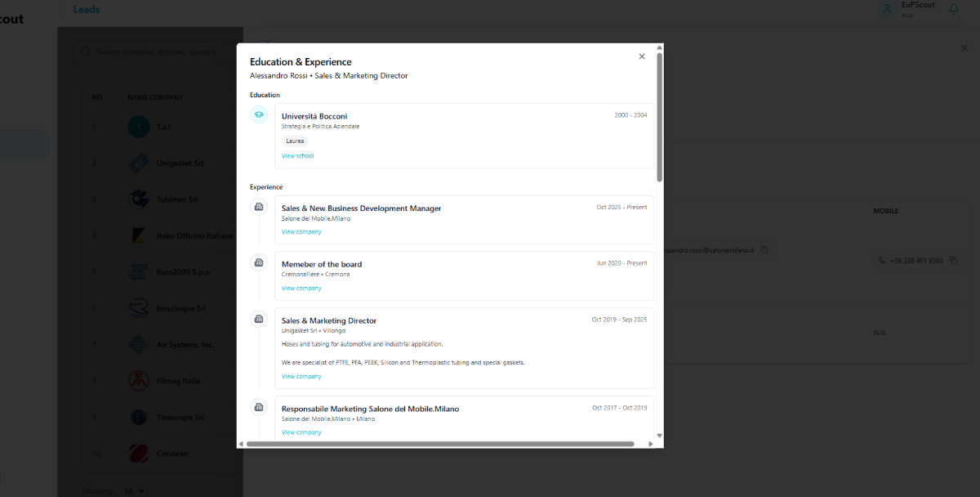Open the EuPScout user avatar icon
980x497 pixels.
coord(886,9)
